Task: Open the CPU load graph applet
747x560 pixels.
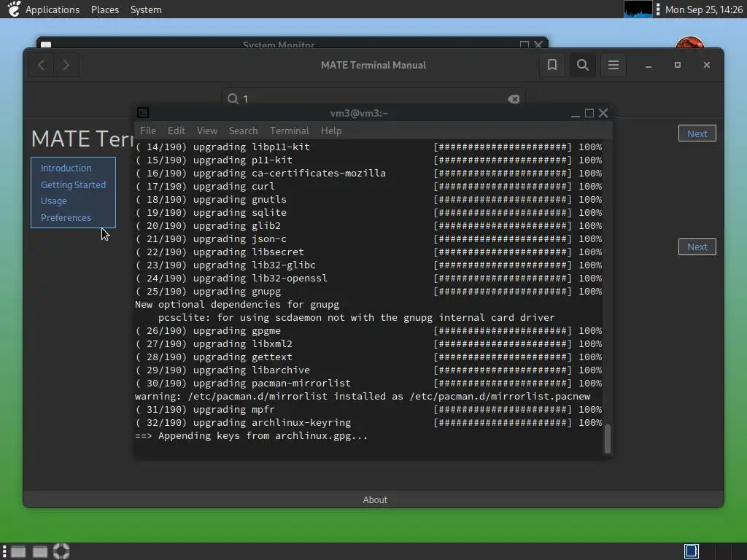Action: (638, 9)
